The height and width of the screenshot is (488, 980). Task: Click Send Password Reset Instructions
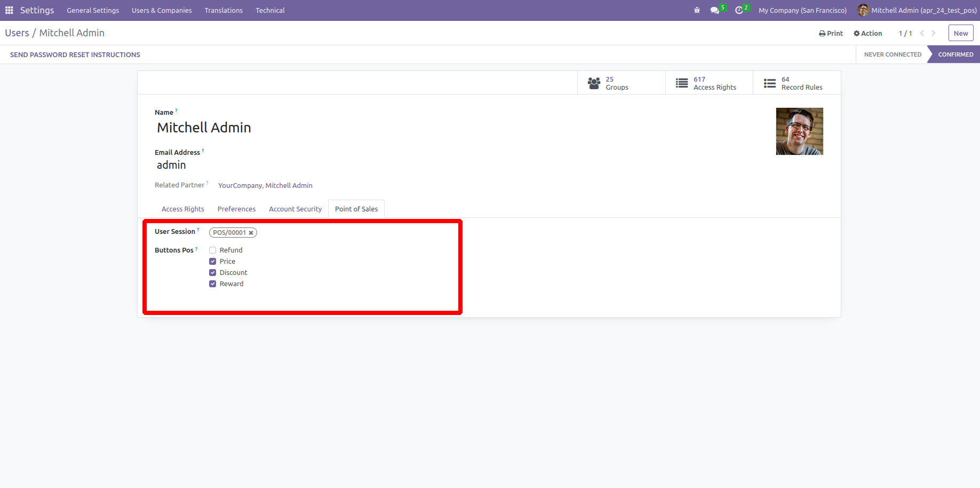click(75, 54)
